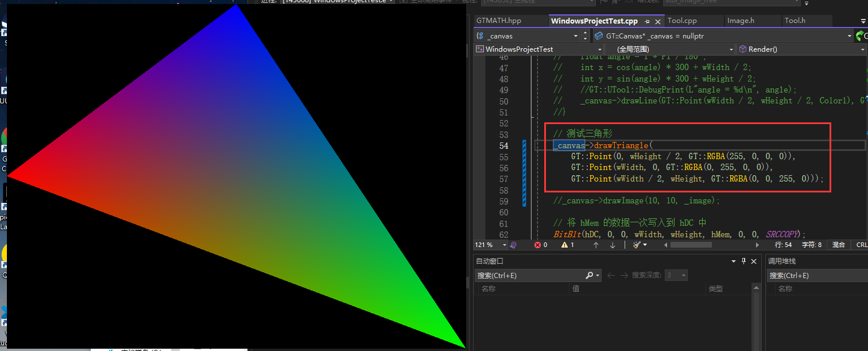Click the error count indicator icon
This screenshot has height=351, width=868.
coord(538,245)
